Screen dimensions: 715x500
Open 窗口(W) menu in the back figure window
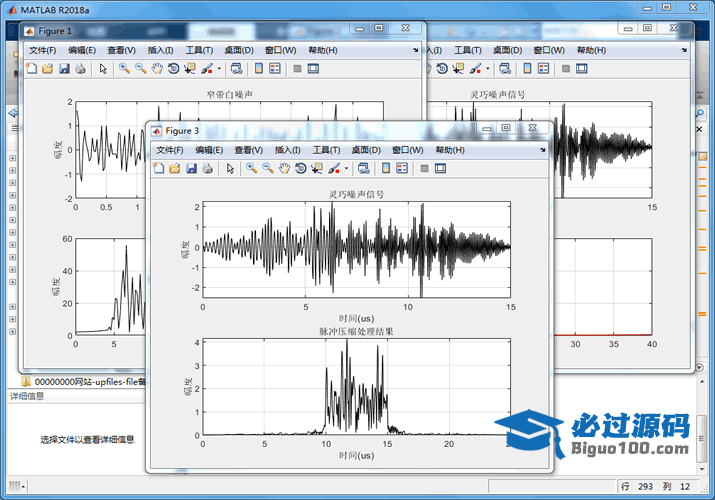pyautogui.click(x=549, y=50)
